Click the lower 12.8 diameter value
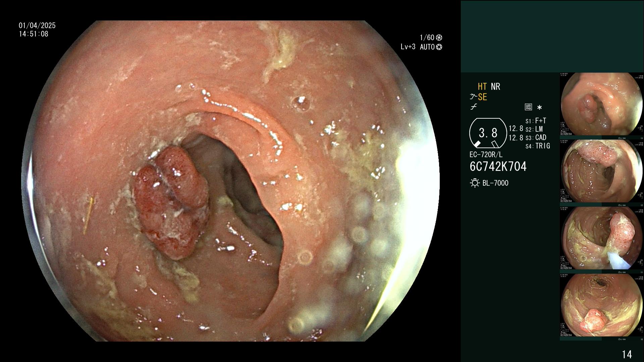The image size is (644, 362). (516, 138)
